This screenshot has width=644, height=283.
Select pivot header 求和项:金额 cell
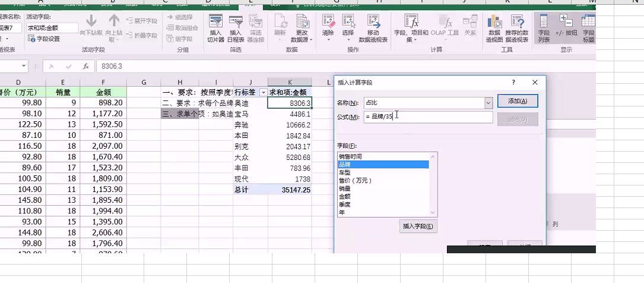pos(290,93)
